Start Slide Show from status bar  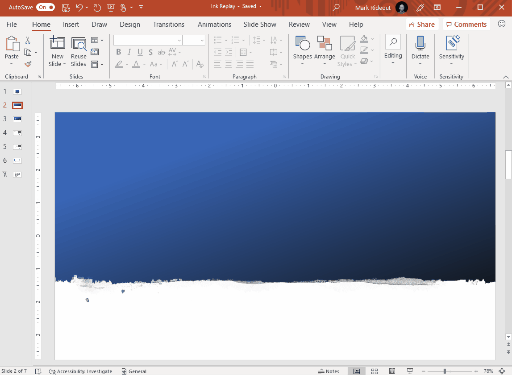(410, 371)
